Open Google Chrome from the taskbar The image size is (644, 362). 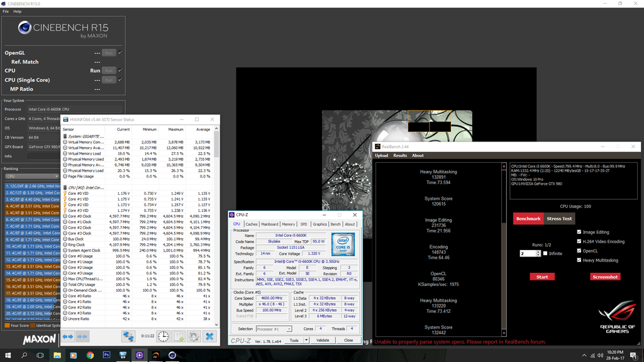click(x=90, y=355)
